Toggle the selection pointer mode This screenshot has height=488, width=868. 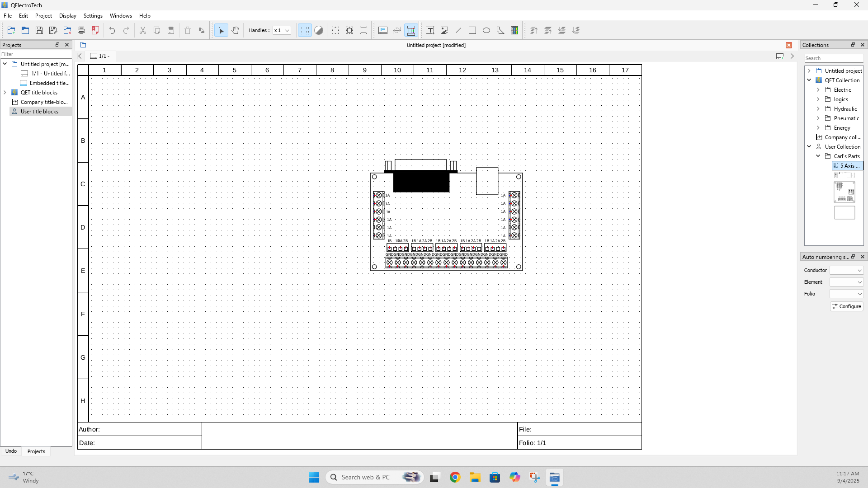[221, 30]
